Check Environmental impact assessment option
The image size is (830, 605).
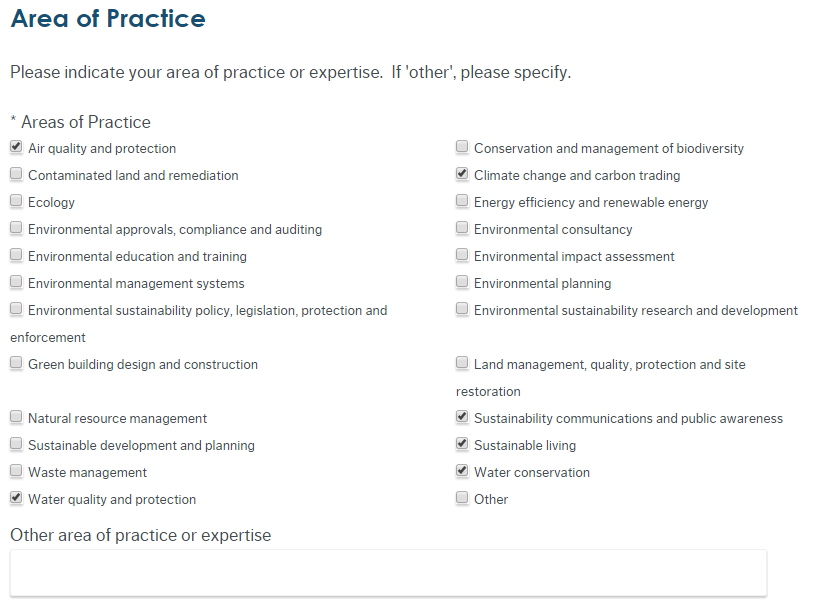click(x=462, y=256)
